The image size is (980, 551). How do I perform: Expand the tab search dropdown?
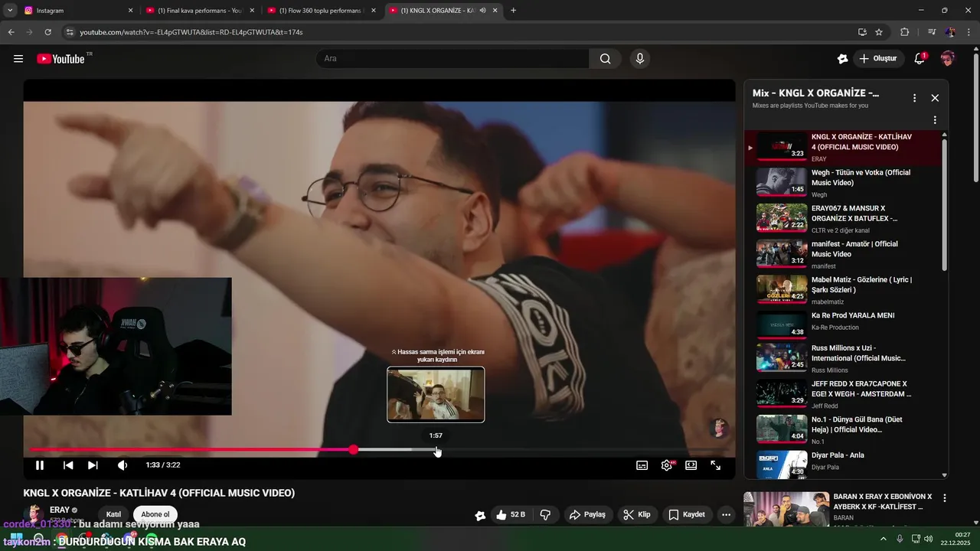click(x=10, y=11)
